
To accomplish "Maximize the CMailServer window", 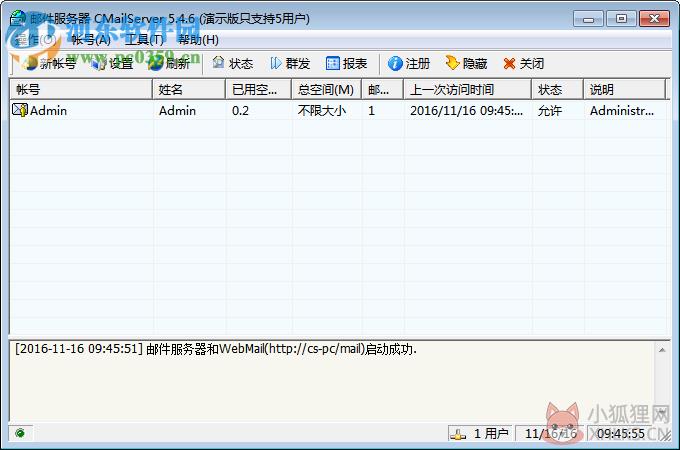I will 621,19.
